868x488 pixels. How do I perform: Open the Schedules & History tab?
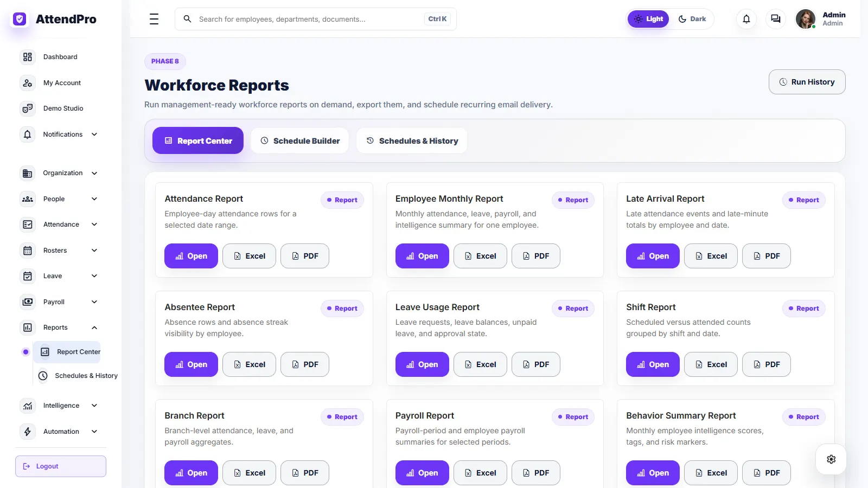(x=412, y=141)
